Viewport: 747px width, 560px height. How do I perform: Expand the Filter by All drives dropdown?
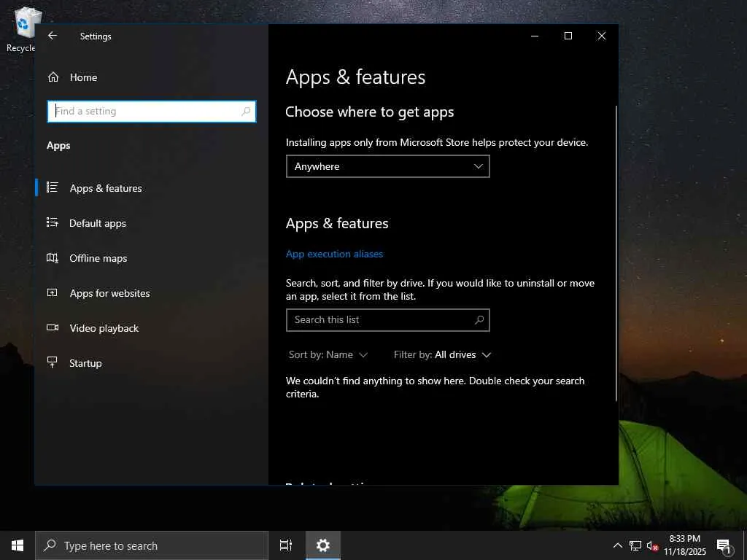(442, 355)
